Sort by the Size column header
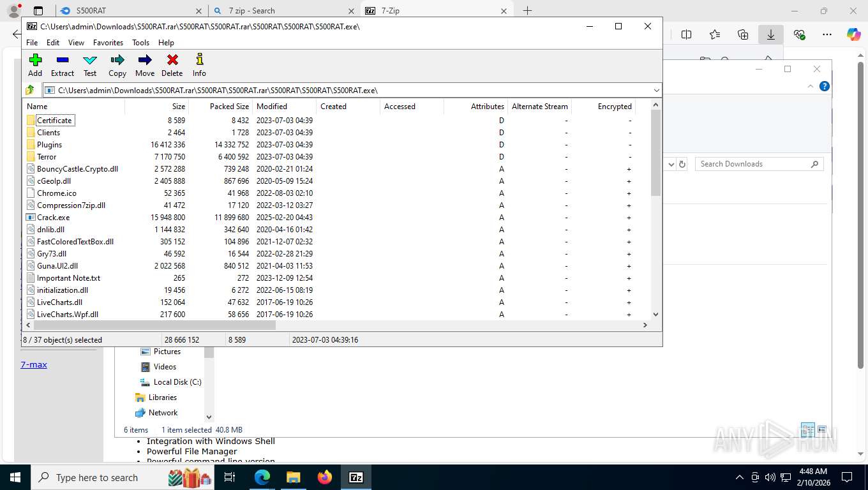Image resolution: width=868 pixels, height=490 pixels. [x=157, y=107]
